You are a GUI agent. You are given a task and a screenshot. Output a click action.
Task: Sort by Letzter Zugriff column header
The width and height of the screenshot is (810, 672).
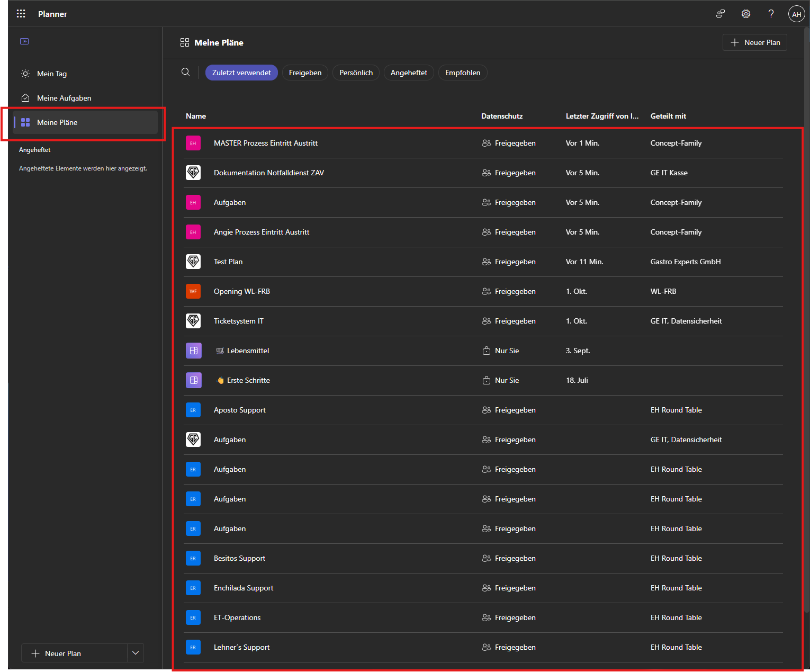point(602,116)
